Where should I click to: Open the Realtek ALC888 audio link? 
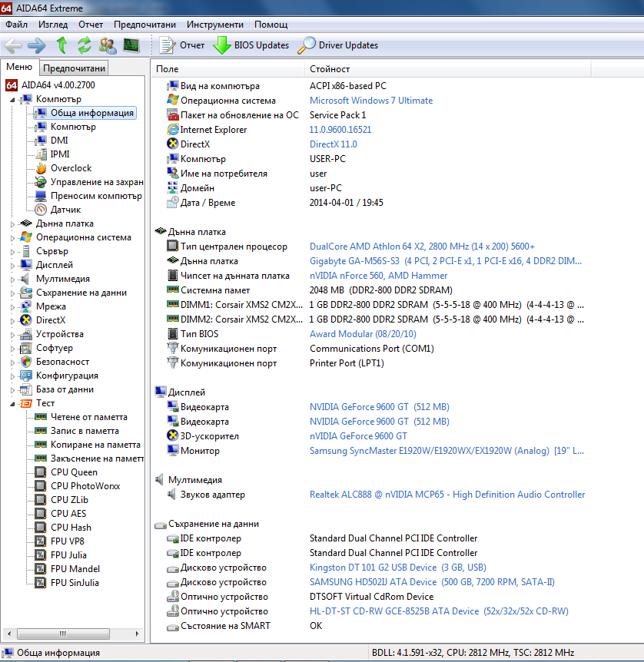click(447, 495)
